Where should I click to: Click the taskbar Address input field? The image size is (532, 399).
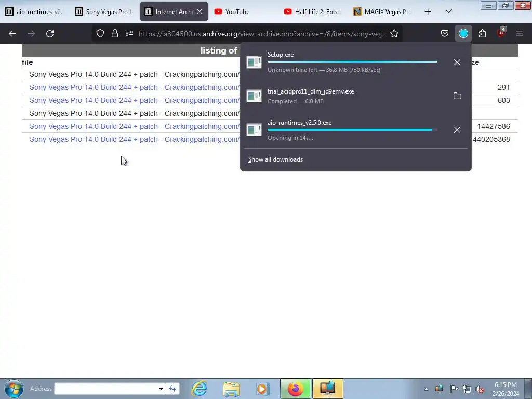(106, 389)
